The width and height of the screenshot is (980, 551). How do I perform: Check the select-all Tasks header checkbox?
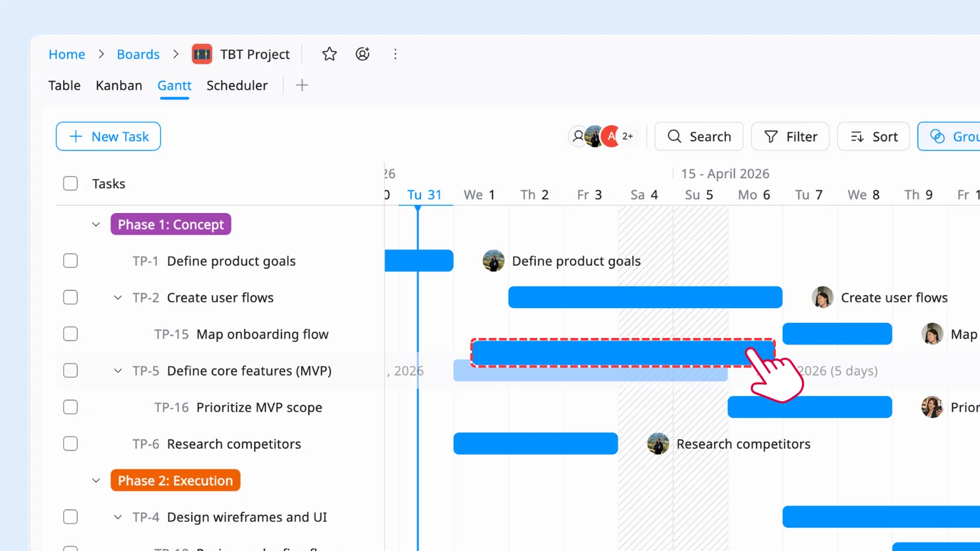[71, 184]
